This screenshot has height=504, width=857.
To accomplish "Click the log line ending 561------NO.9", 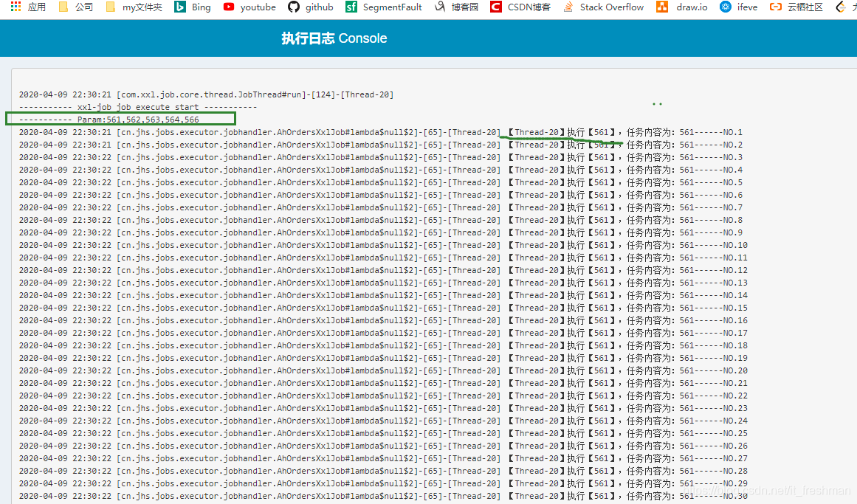I will pyautogui.click(x=380, y=233).
